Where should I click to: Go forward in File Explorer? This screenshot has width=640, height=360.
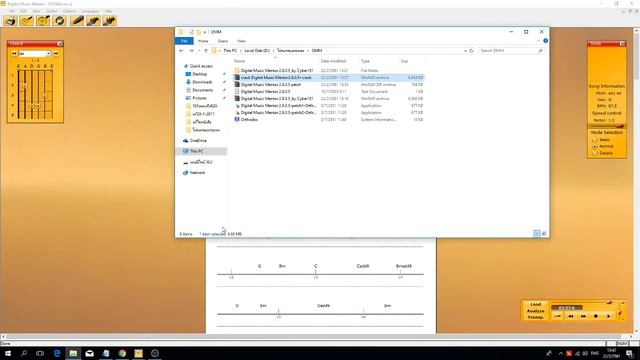pos(191,51)
